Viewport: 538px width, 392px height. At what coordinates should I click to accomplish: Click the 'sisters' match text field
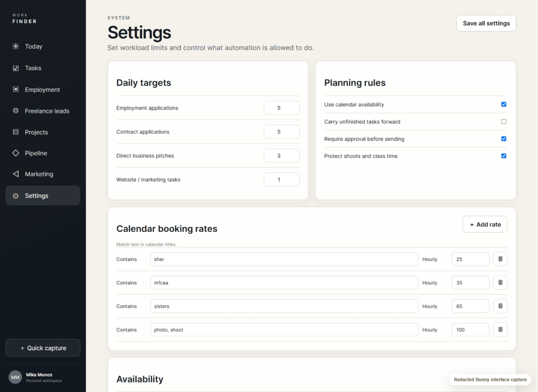click(284, 306)
